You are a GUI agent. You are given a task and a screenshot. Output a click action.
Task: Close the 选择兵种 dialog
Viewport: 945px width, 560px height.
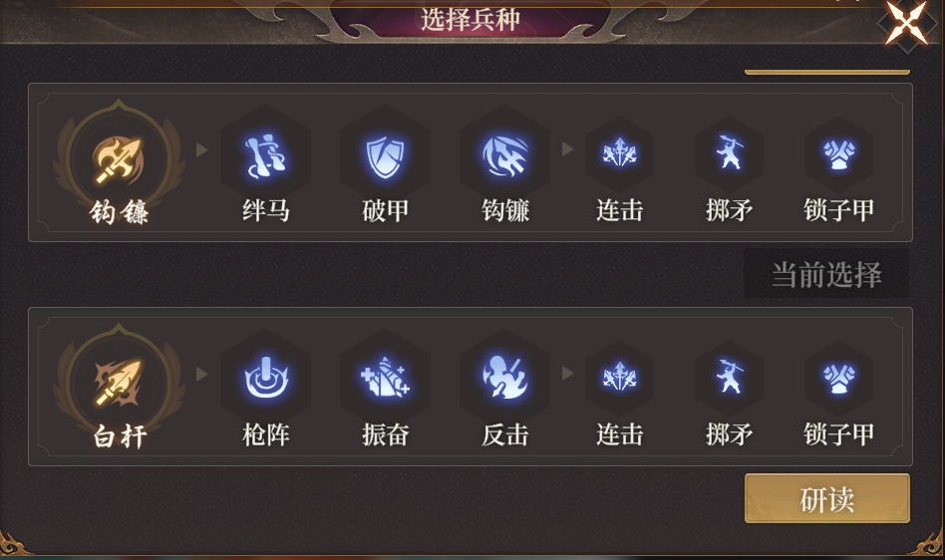point(906,23)
